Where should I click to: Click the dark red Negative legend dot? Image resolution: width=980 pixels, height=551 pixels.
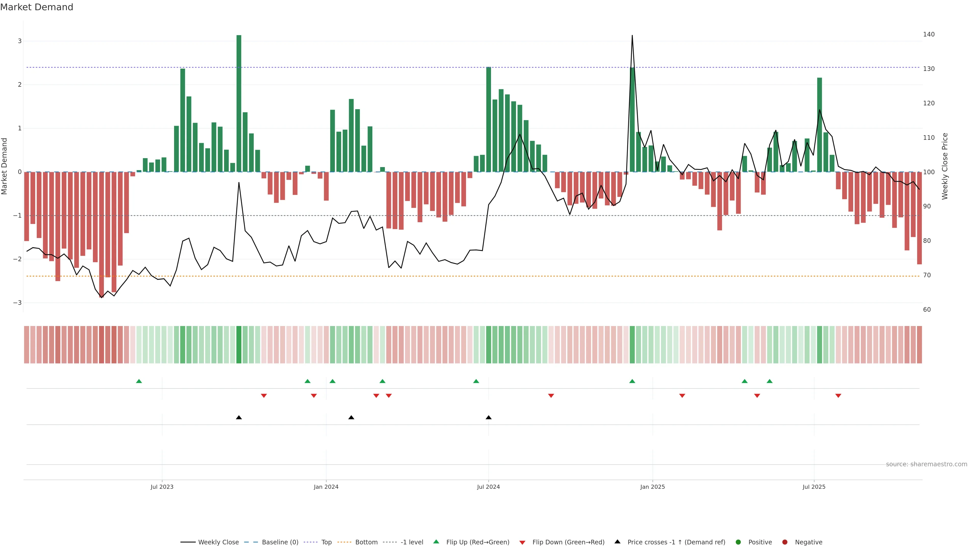(x=785, y=542)
